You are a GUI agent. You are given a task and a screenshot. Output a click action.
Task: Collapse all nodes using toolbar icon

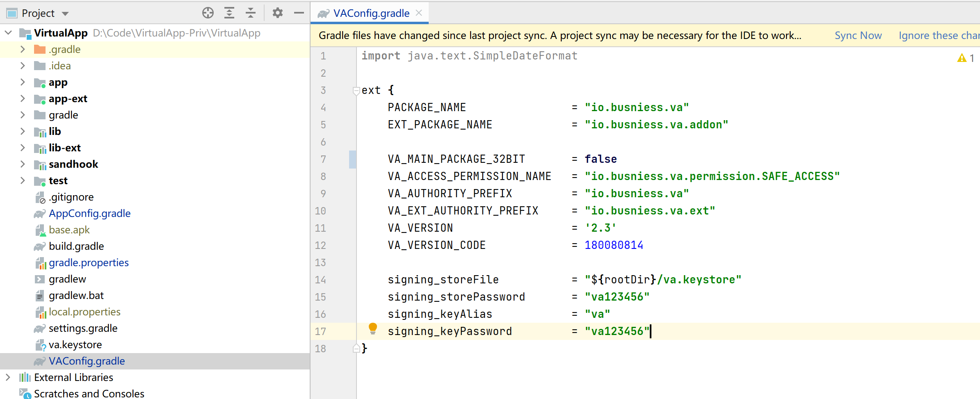pyautogui.click(x=251, y=13)
